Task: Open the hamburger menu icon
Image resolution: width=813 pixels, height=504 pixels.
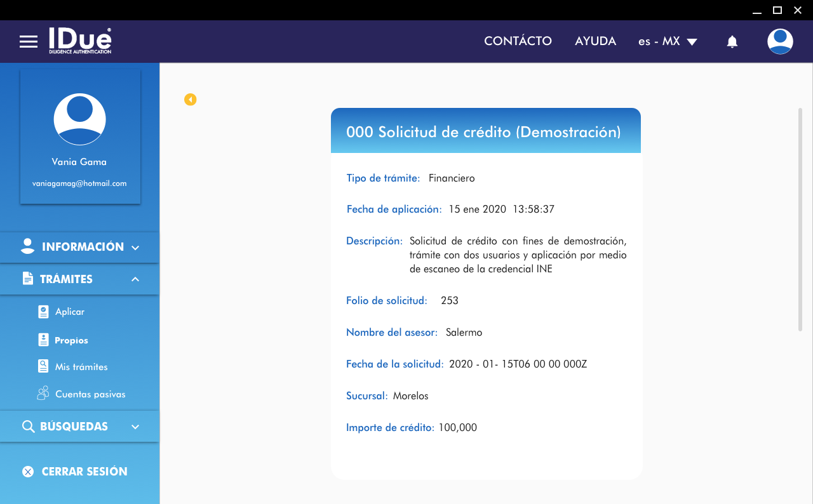Action: (29, 42)
